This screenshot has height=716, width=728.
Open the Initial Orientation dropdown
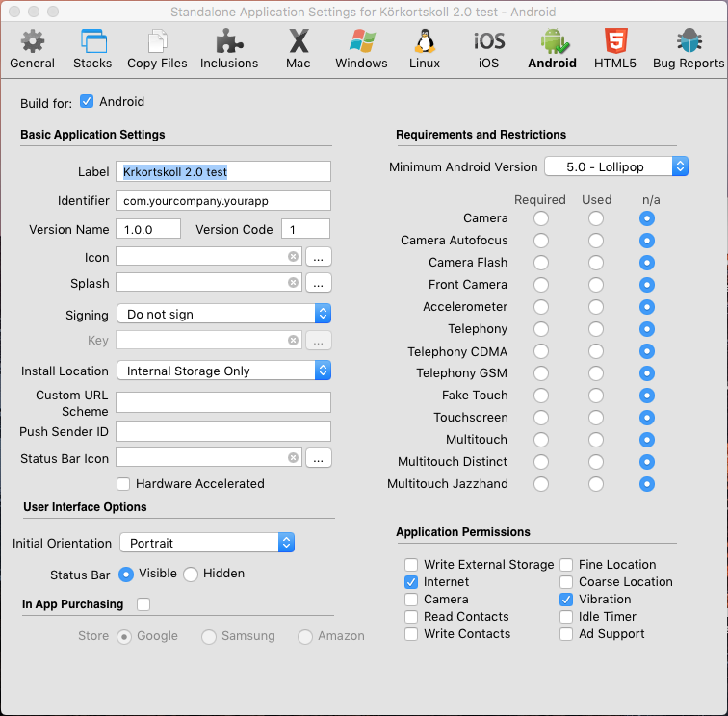coord(206,543)
